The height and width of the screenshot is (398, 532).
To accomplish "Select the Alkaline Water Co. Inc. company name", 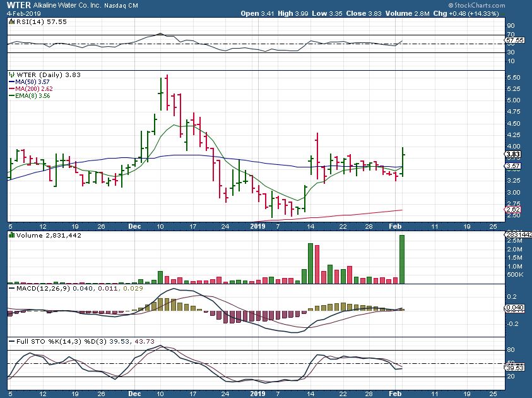I will click(67, 6).
